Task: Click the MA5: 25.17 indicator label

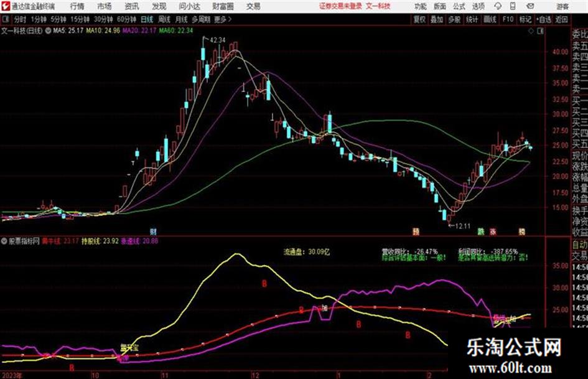Action: tap(68, 30)
